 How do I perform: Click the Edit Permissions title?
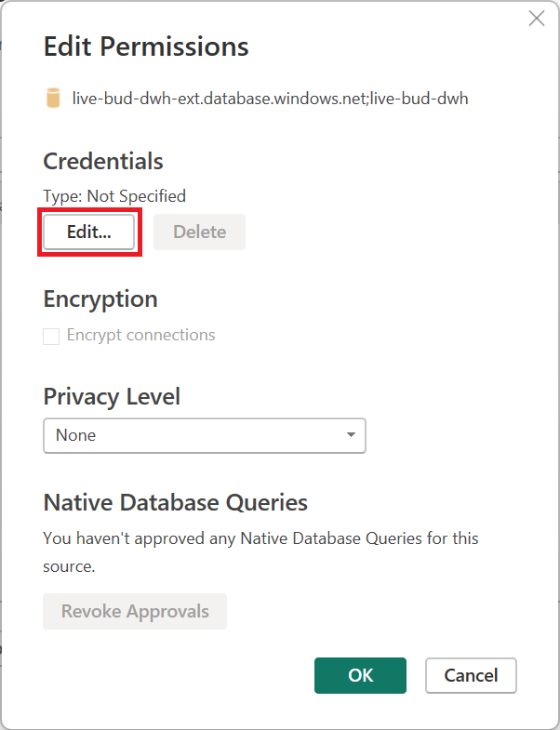click(146, 46)
